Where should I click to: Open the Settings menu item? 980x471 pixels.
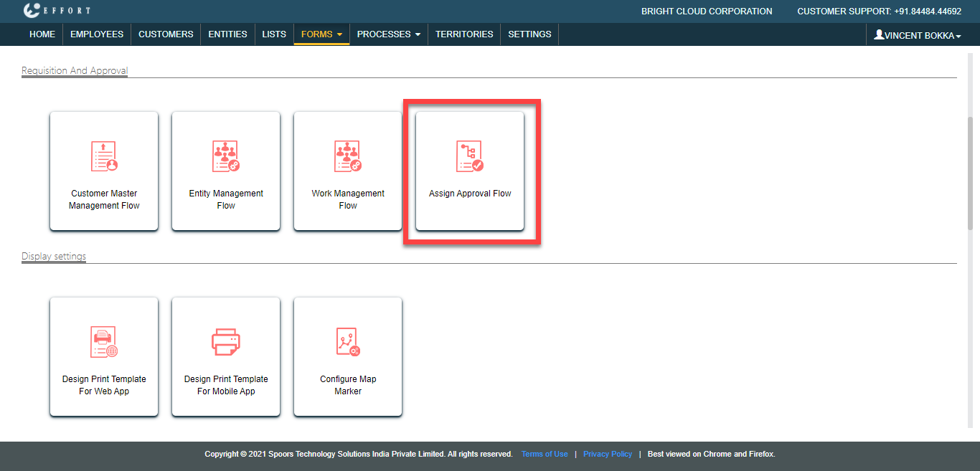pyautogui.click(x=529, y=34)
